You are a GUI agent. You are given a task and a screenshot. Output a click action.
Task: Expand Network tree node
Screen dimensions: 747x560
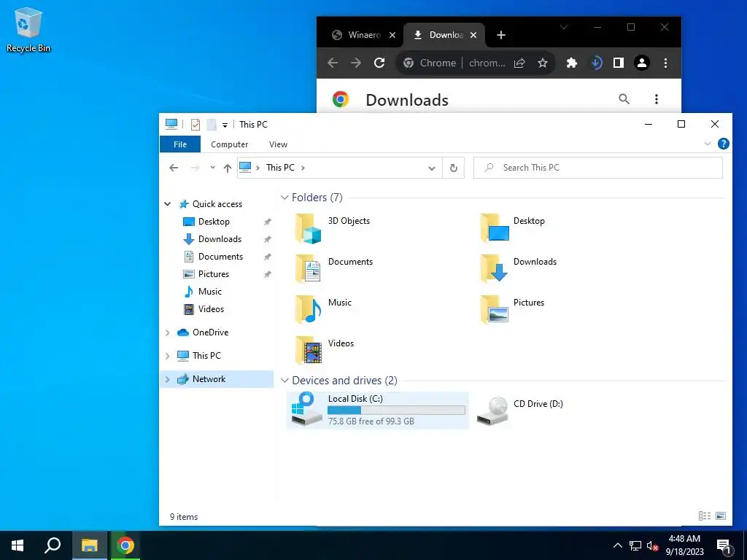coord(168,379)
